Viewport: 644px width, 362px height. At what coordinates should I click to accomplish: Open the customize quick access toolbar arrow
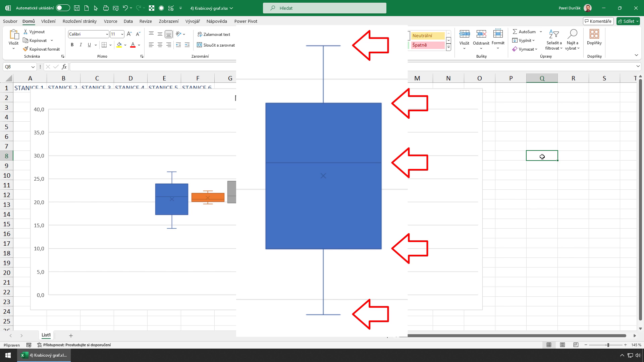point(181,8)
